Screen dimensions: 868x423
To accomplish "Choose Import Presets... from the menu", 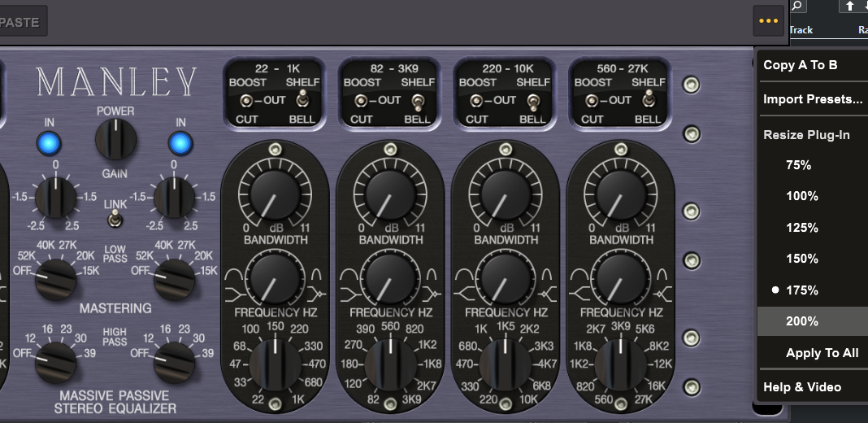I will (x=813, y=99).
